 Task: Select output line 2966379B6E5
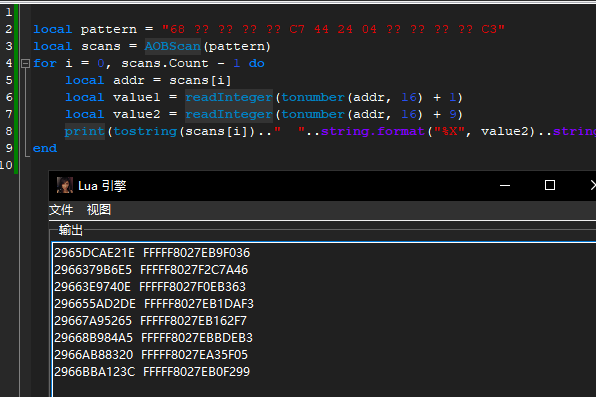[x=151, y=270]
